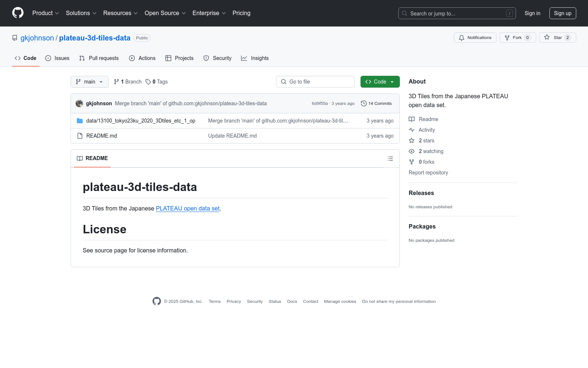
Task: Open the Security tab
Action: click(x=218, y=58)
